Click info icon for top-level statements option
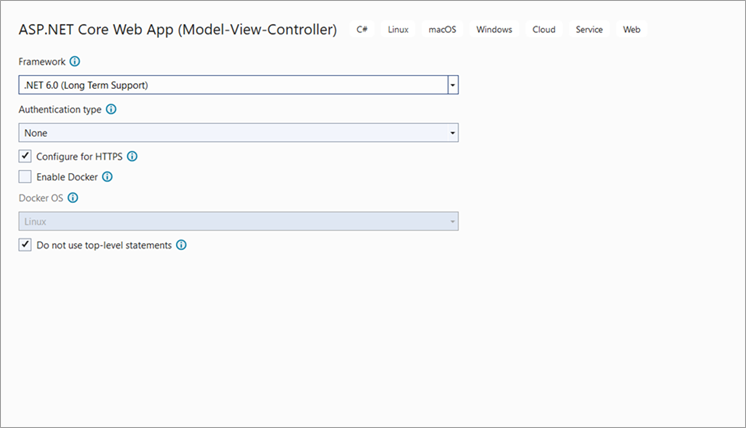The width and height of the screenshot is (746, 428). click(x=182, y=245)
